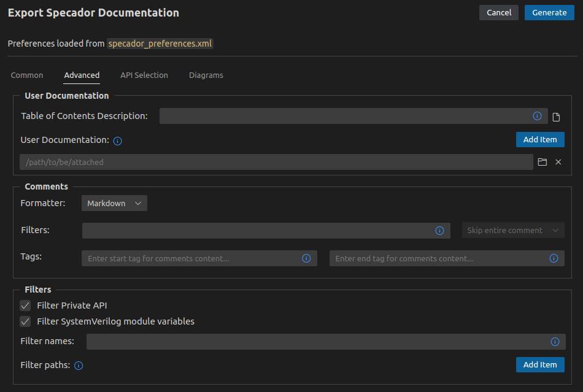Click the info icon in the Table of Contents field

tap(537, 116)
